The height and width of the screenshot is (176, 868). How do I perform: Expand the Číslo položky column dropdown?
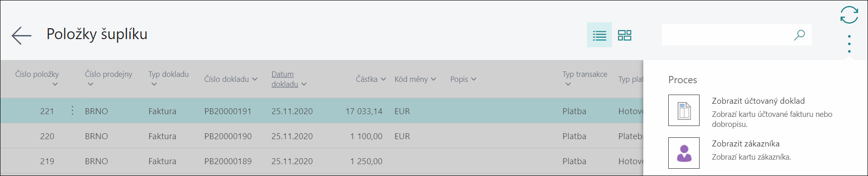[55, 84]
